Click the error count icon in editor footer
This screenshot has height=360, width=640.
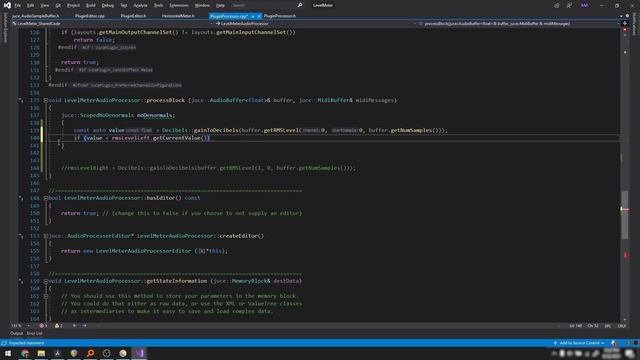42,326
